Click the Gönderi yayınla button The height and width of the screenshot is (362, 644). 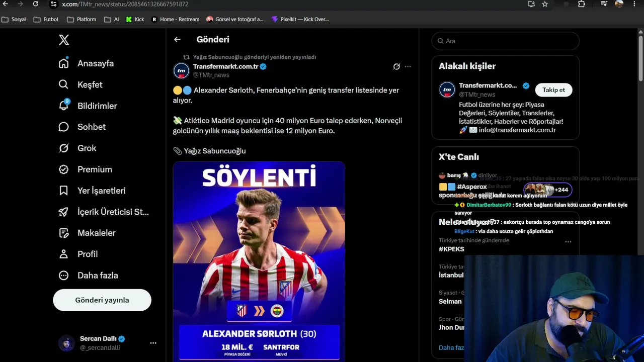[102, 300]
